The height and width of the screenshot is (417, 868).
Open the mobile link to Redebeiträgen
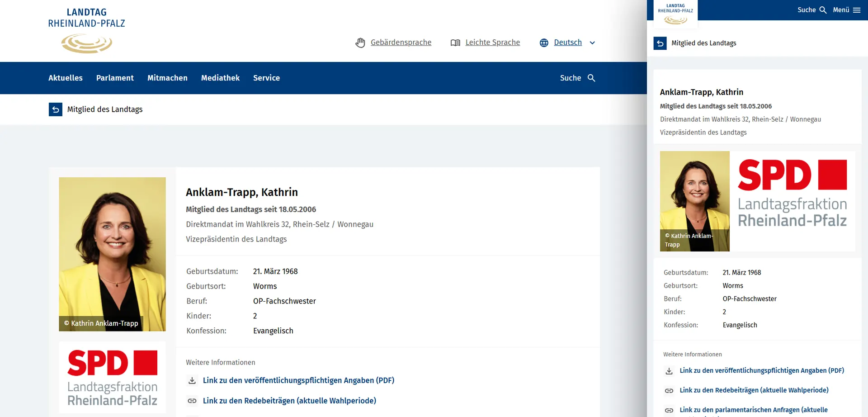(754, 390)
